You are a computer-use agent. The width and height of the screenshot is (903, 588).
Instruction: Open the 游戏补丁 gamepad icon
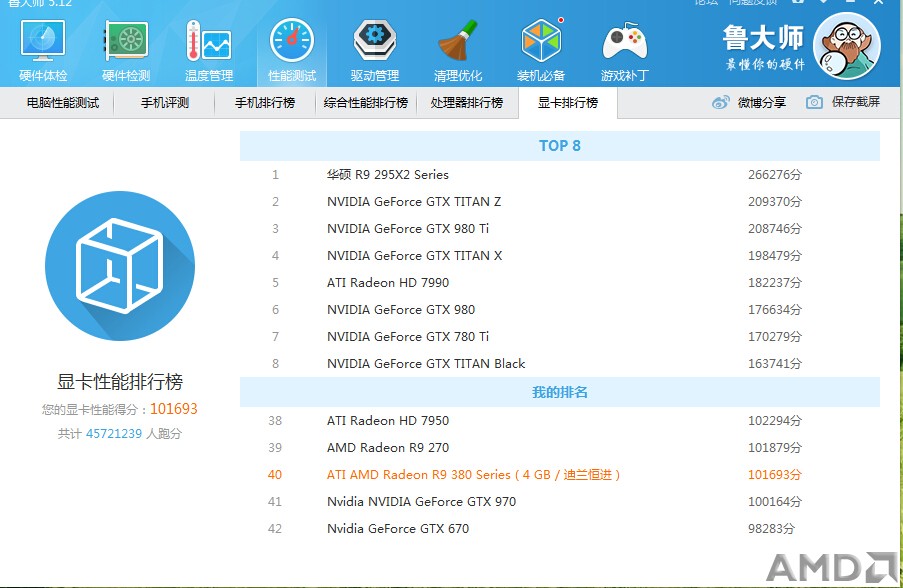(624, 50)
